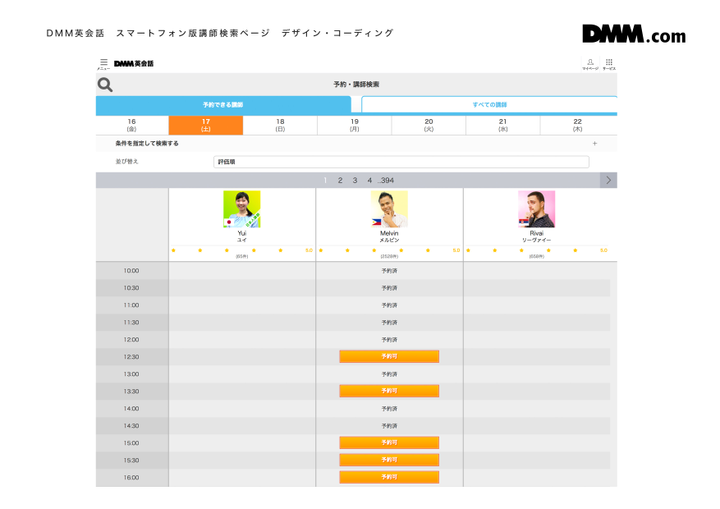Image resolution: width=720 pixels, height=509 pixels.
Task: Open teacher Rivai's profile photo
Action: coord(537,209)
